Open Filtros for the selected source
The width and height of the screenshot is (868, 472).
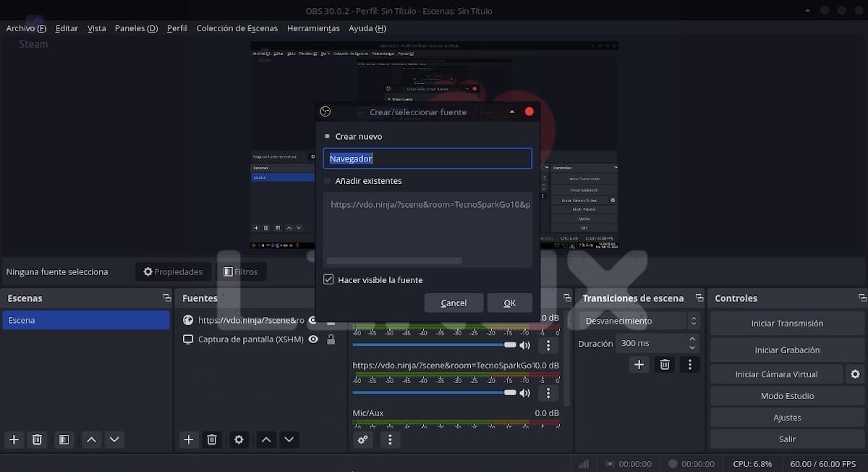coord(241,271)
